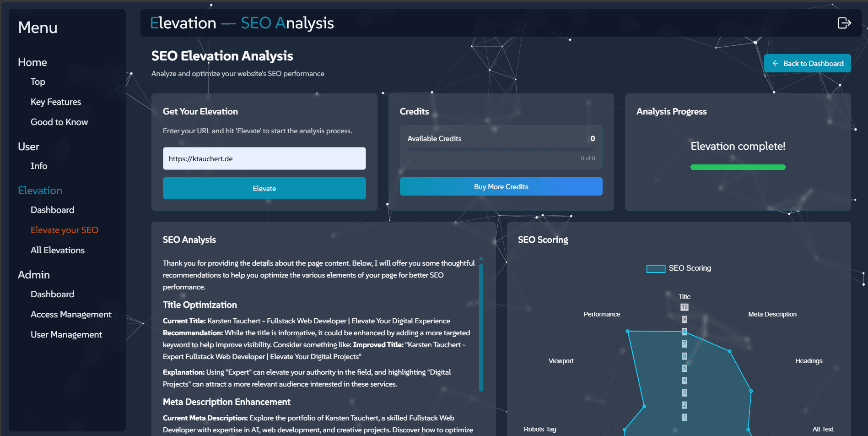Toggle the SEO Scoring legend box
Viewport: 868px width, 436px height.
[x=655, y=269]
